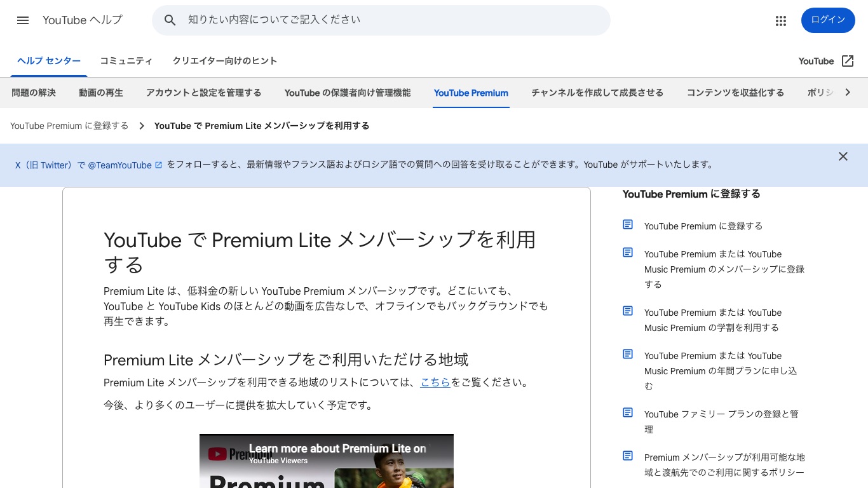Screen dimensions: 868x488
Task: Switch to the ヘルプ センター tab
Action: 49,61
